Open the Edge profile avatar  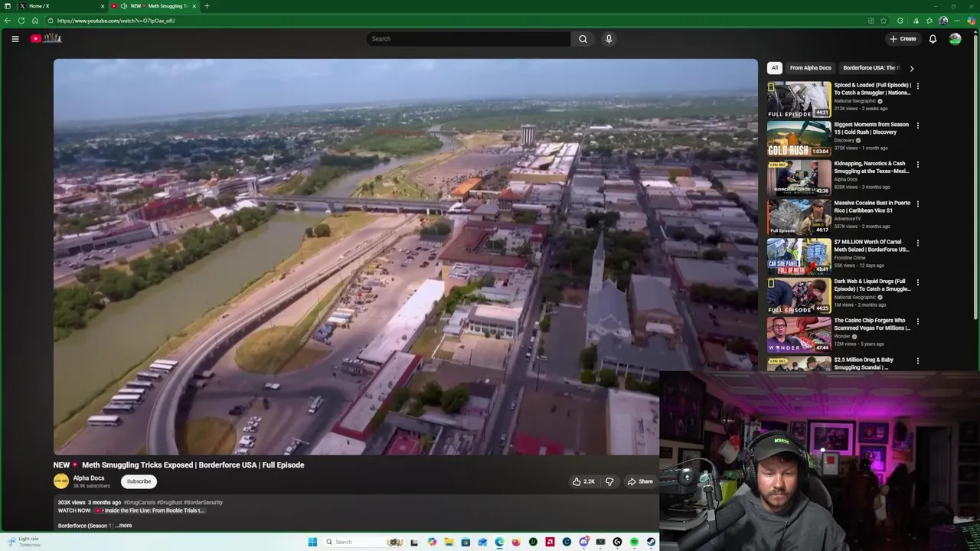(943, 21)
